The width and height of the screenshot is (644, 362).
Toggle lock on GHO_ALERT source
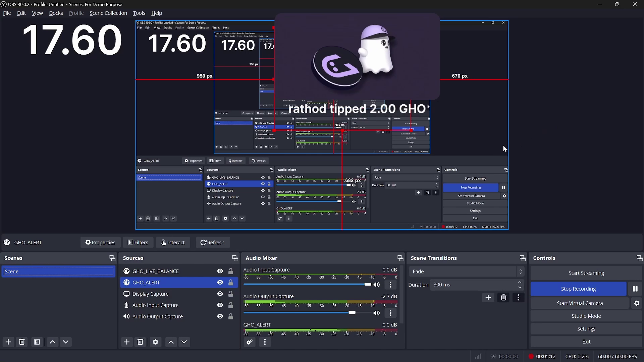(231, 283)
